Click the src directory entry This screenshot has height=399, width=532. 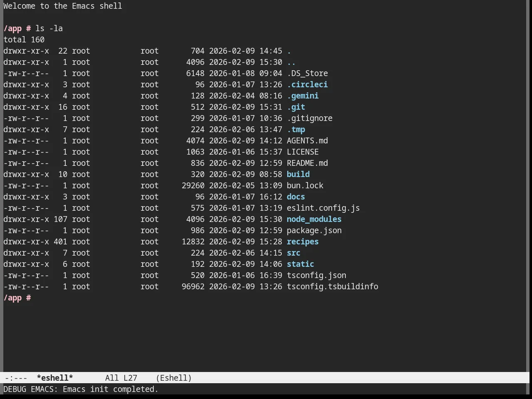click(x=293, y=253)
